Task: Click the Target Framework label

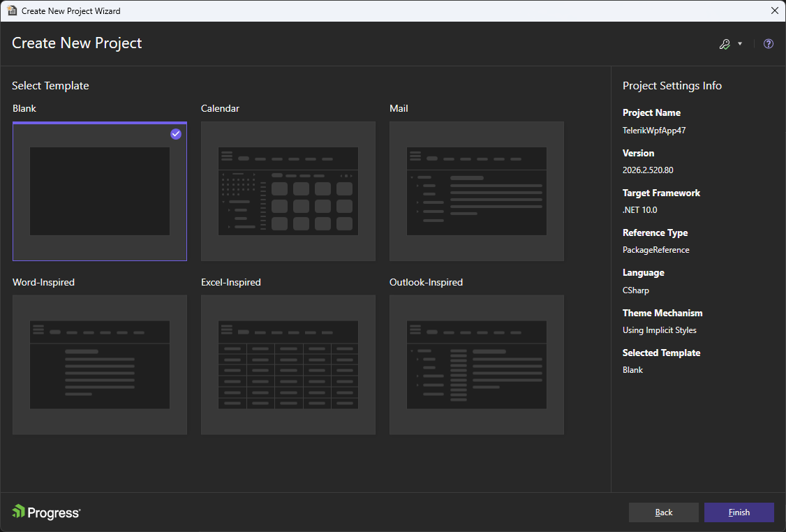Action: [661, 193]
